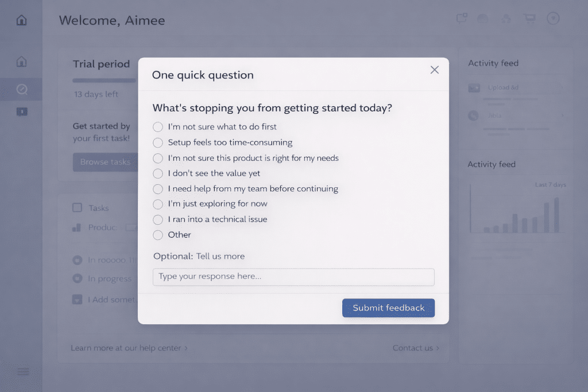Image resolution: width=588 pixels, height=392 pixels.
Task: Select the 'Other' feedback option
Action: click(157, 235)
